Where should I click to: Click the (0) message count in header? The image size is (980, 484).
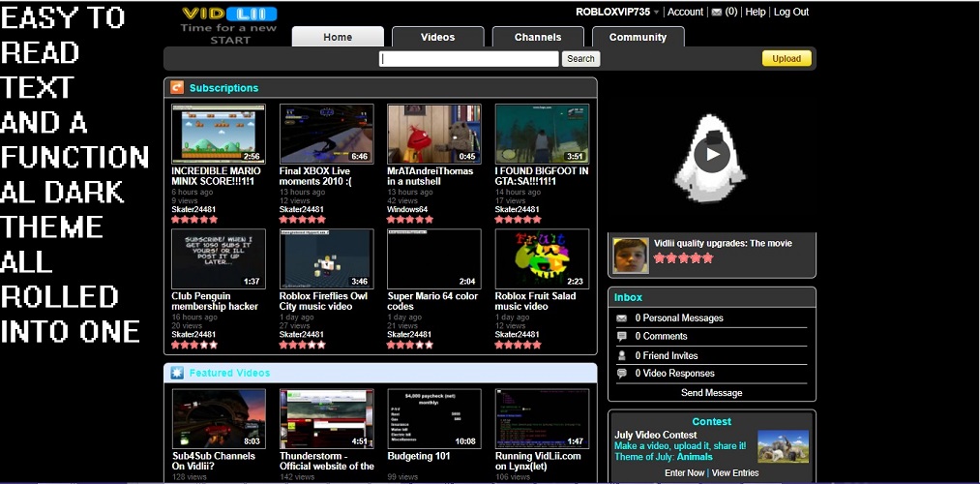click(x=730, y=12)
